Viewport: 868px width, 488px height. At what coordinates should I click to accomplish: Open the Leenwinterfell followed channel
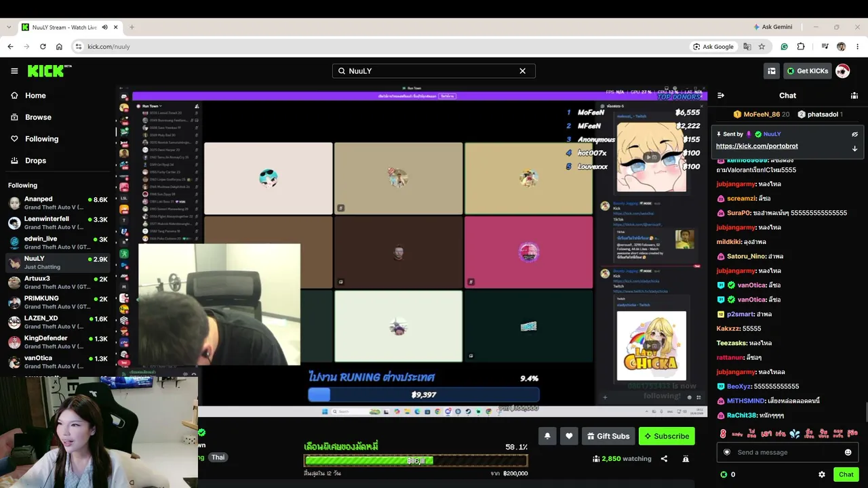pos(58,223)
